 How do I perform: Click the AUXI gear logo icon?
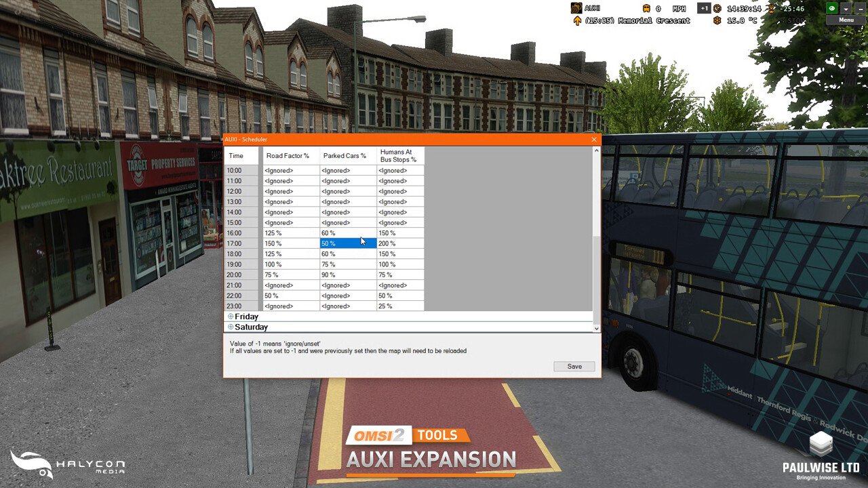[x=576, y=8]
